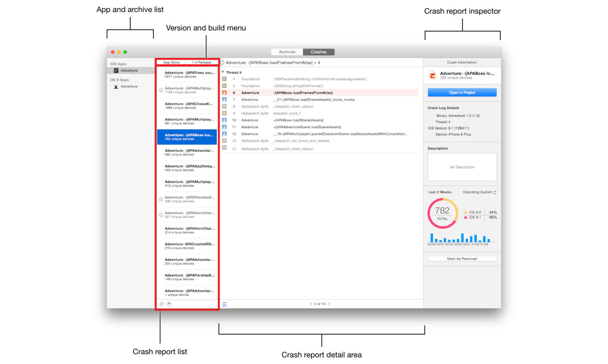
Task: Toggle the stack frame detail lines icon
Action: coord(224,304)
